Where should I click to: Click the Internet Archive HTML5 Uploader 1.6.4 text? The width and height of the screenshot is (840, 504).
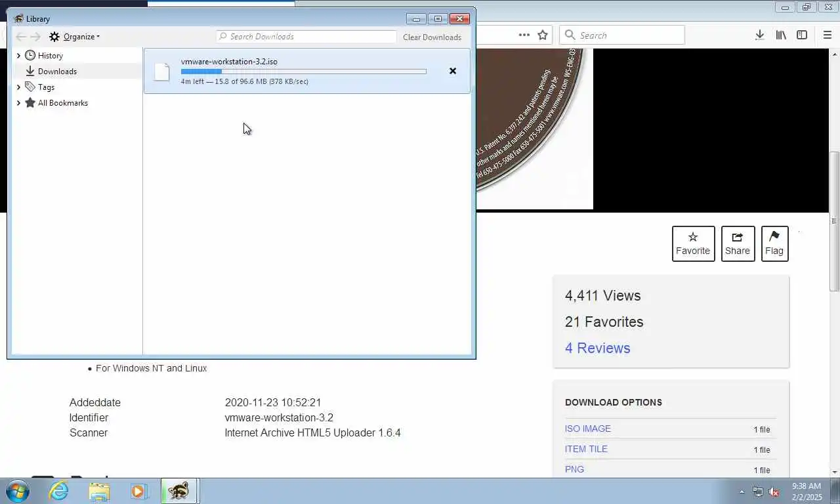[x=312, y=432]
